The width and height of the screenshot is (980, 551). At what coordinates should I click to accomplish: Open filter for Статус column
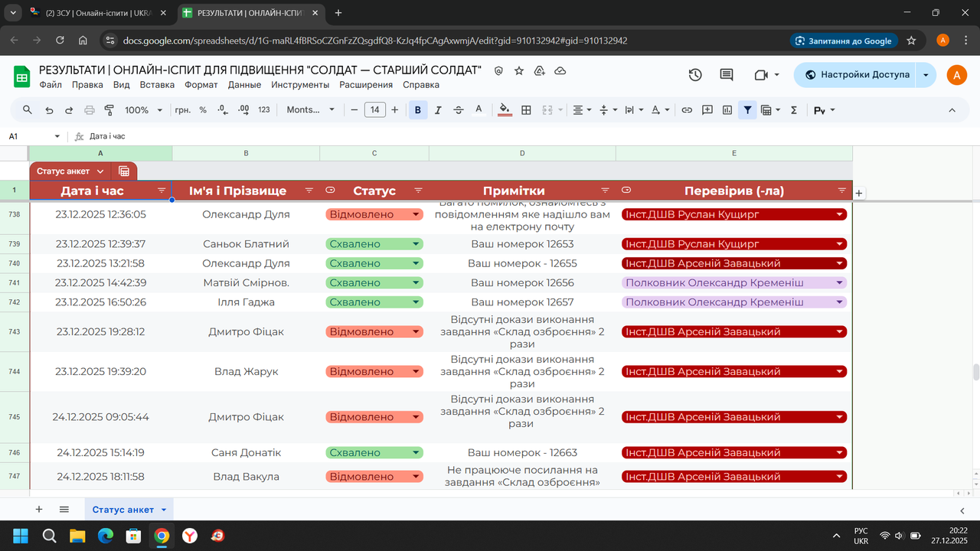pos(418,190)
